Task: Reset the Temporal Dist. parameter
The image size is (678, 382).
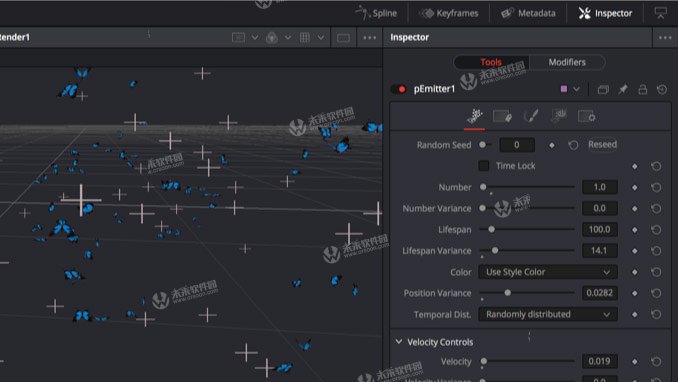Action: (656, 315)
